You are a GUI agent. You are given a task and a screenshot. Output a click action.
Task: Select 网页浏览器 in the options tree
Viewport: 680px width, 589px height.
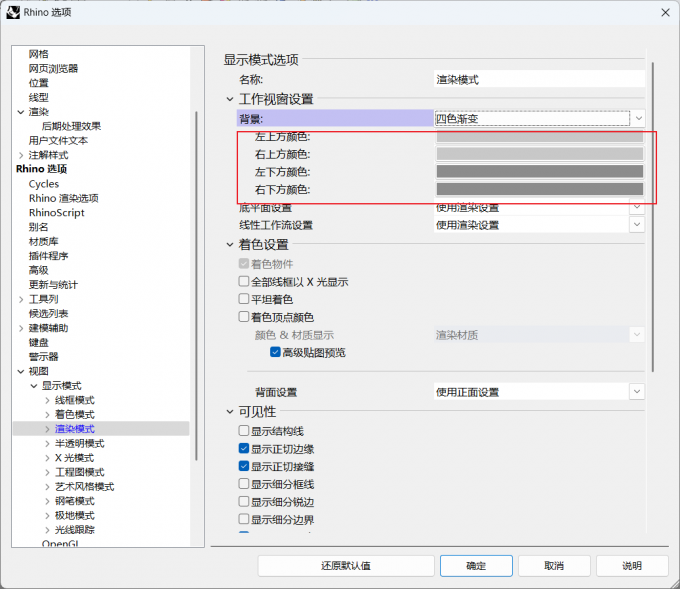pos(53,68)
